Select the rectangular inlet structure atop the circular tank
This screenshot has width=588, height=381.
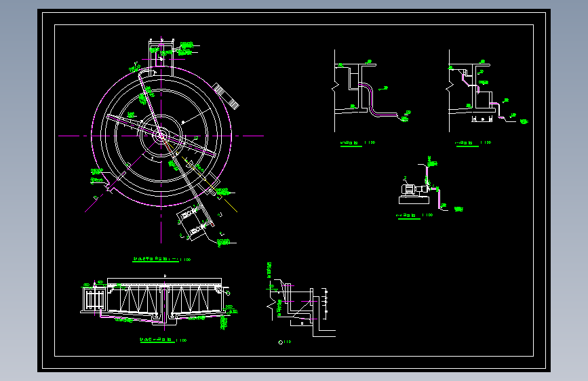click(x=161, y=57)
